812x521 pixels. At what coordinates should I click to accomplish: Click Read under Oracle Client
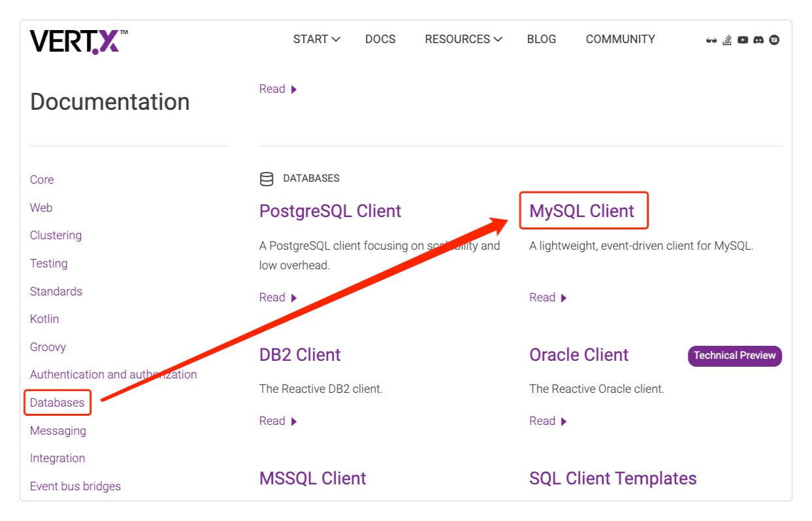coord(547,421)
